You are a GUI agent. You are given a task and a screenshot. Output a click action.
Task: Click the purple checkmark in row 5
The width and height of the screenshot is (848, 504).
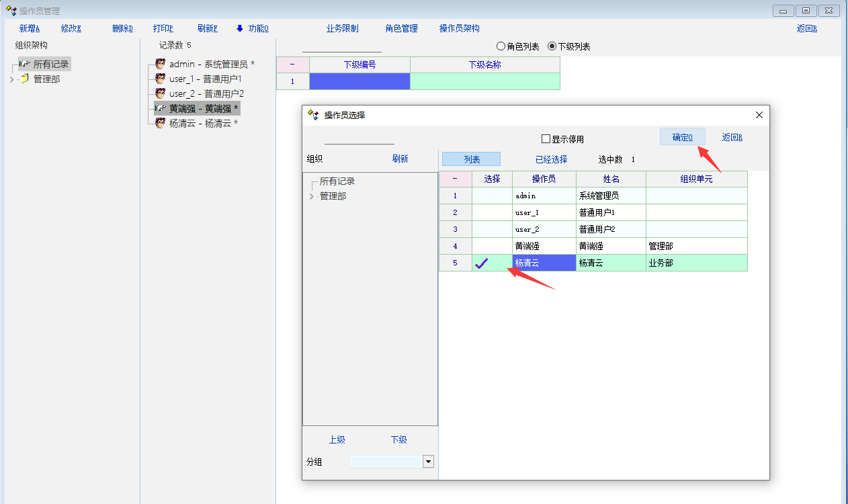(x=481, y=263)
